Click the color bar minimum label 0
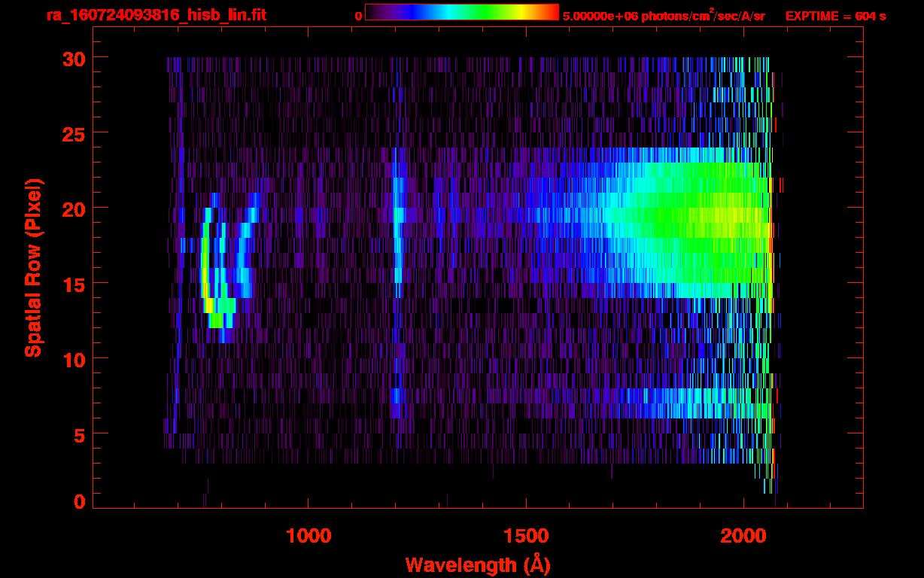 coord(358,16)
